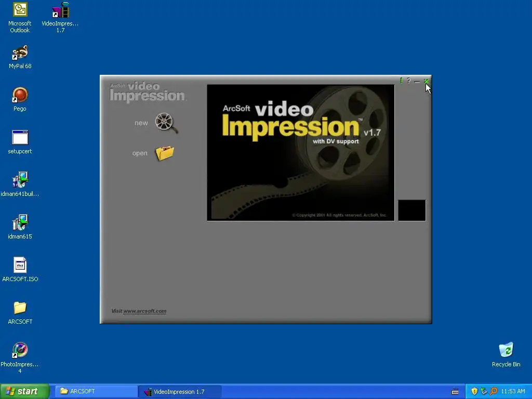This screenshot has width=532, height=399.
Task: Click the VideoImpression v1.7 splash image
Action: [301, 153]
